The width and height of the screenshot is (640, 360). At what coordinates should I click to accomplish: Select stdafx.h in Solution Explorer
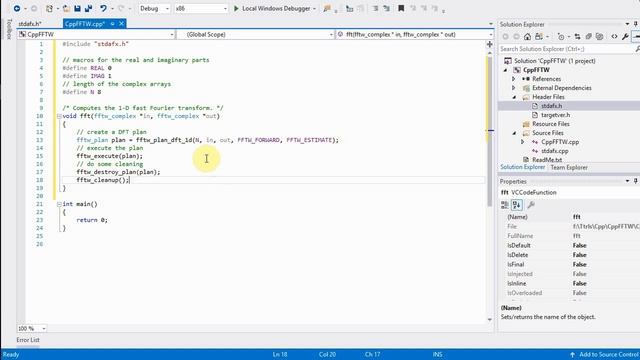551,106
